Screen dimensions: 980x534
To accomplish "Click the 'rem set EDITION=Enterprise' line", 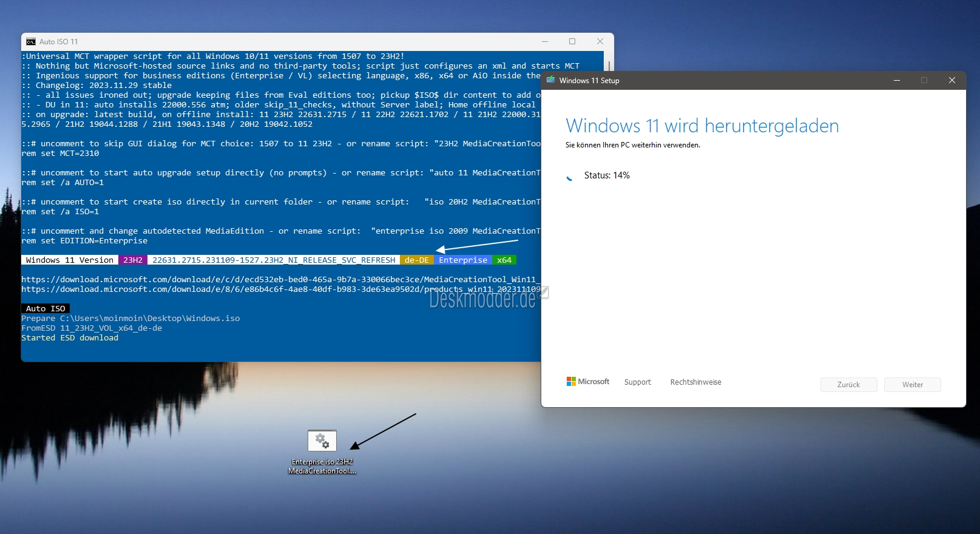I will (x=84, y=241).
